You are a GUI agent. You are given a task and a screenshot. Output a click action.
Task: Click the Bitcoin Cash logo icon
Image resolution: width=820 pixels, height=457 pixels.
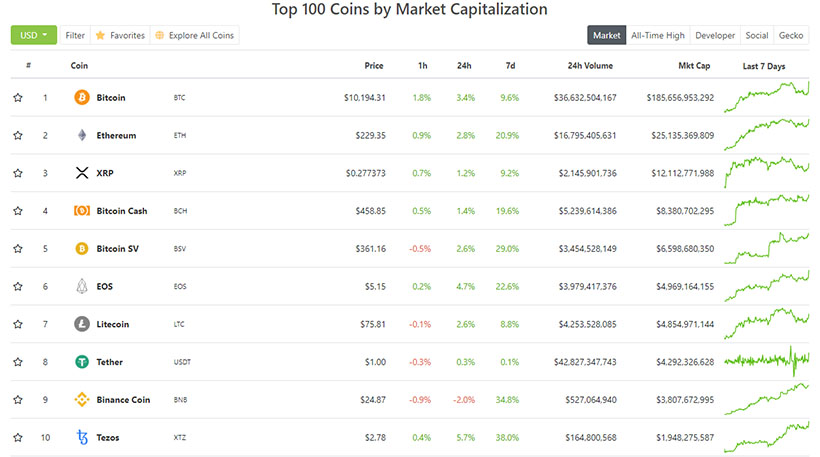click(x=82, y=211)
